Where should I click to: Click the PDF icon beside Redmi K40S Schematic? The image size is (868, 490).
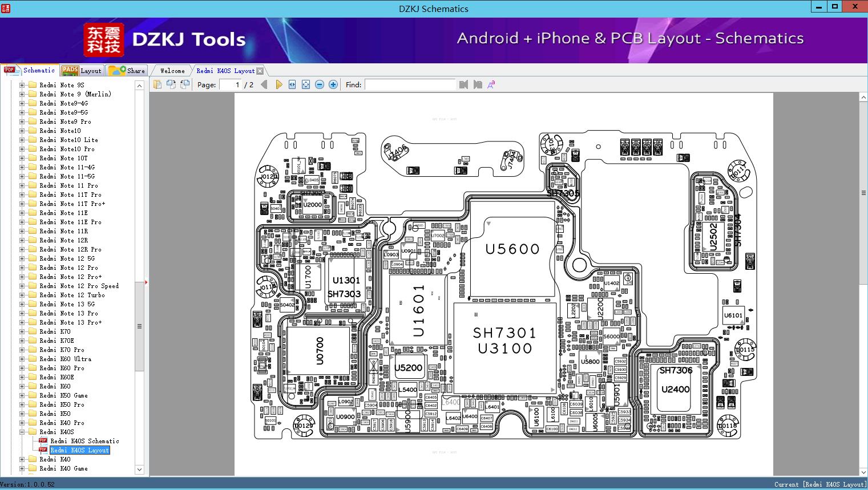point(43,441)
